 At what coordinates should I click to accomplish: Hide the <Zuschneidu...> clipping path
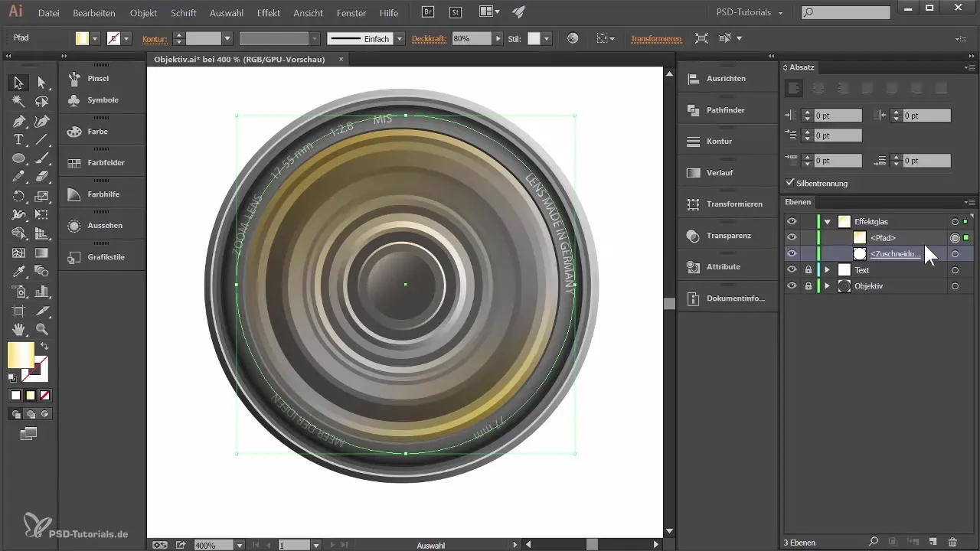click(792, 253)
